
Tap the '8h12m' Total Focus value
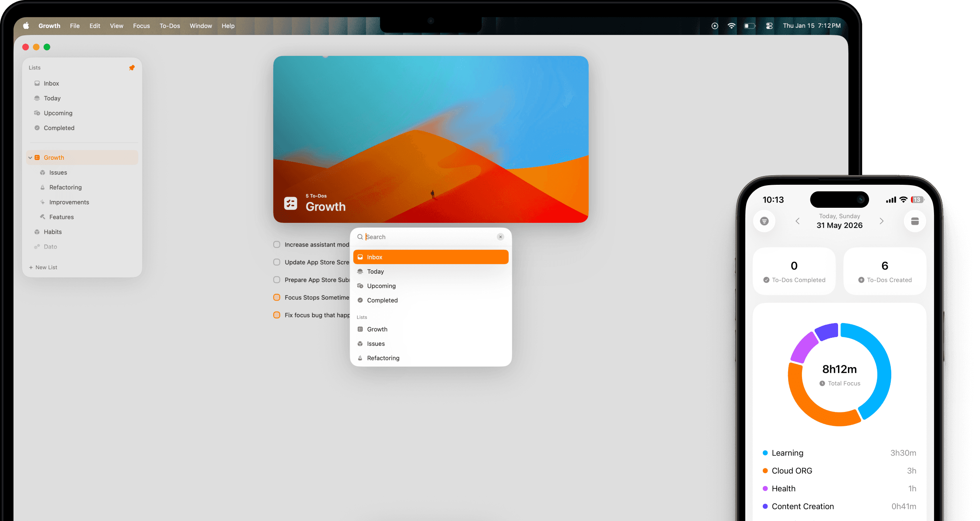tap(839, 369)
